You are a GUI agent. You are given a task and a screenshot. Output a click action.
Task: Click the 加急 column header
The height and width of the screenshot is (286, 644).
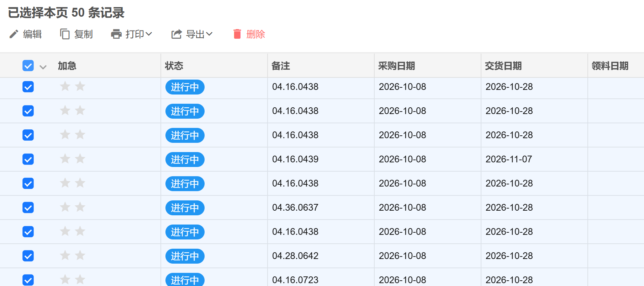click(67, 66)
